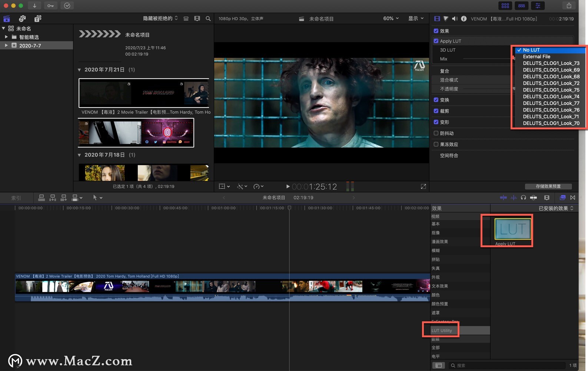Screen dimensions: 588x371
Task: Click insert clip edit icon
Action: pos(53,198)
